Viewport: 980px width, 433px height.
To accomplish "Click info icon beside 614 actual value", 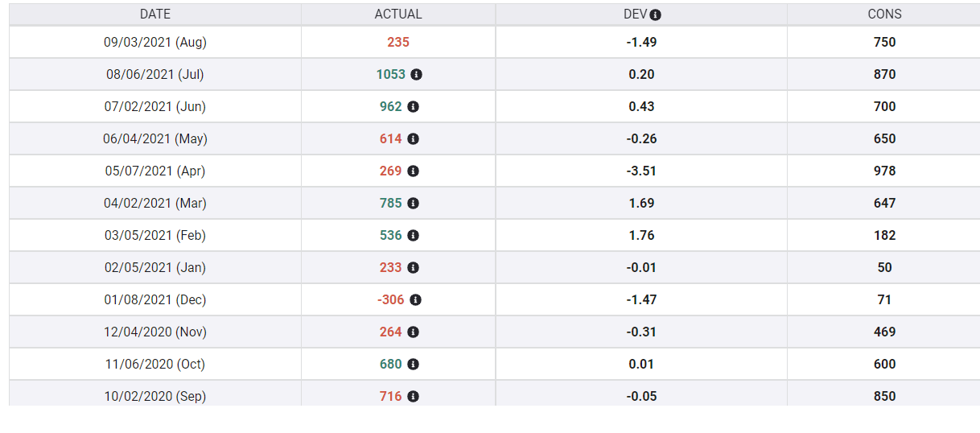I will pos(413,138).
